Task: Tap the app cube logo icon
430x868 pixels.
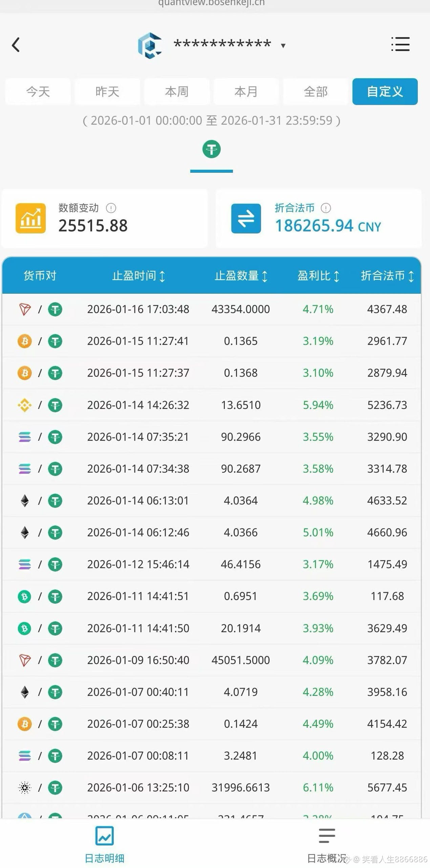Action: [x=150, y=45]
